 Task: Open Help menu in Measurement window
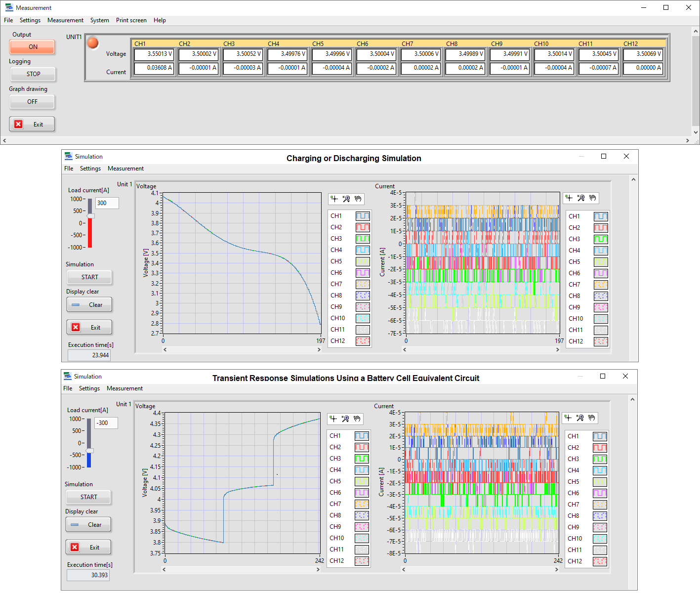(x=160, y=20)
